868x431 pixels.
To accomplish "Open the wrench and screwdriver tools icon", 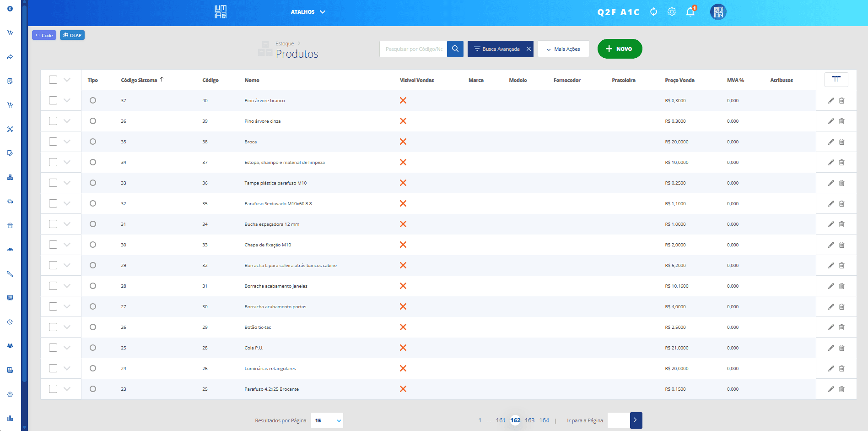I will coord(10,129).
